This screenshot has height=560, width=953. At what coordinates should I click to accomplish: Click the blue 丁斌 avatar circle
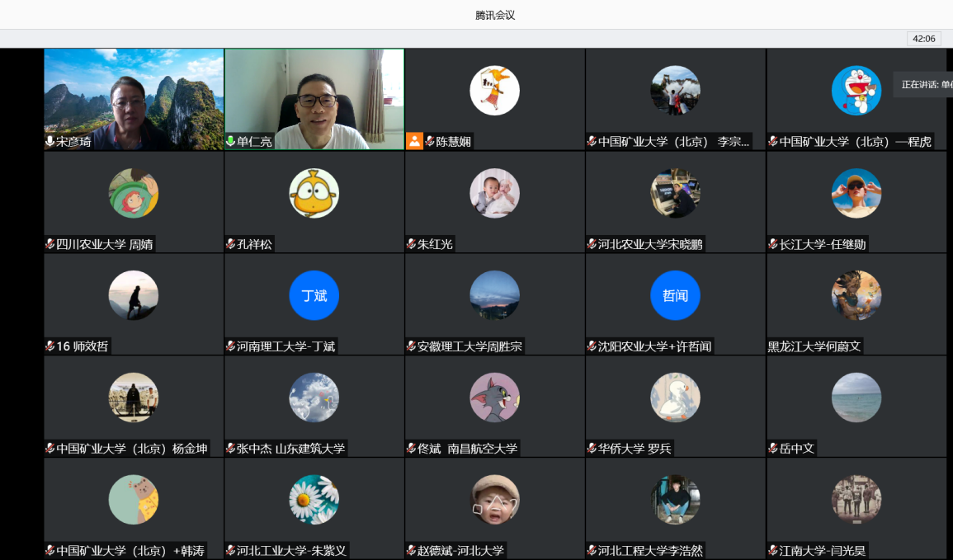[x=314, y=295]
